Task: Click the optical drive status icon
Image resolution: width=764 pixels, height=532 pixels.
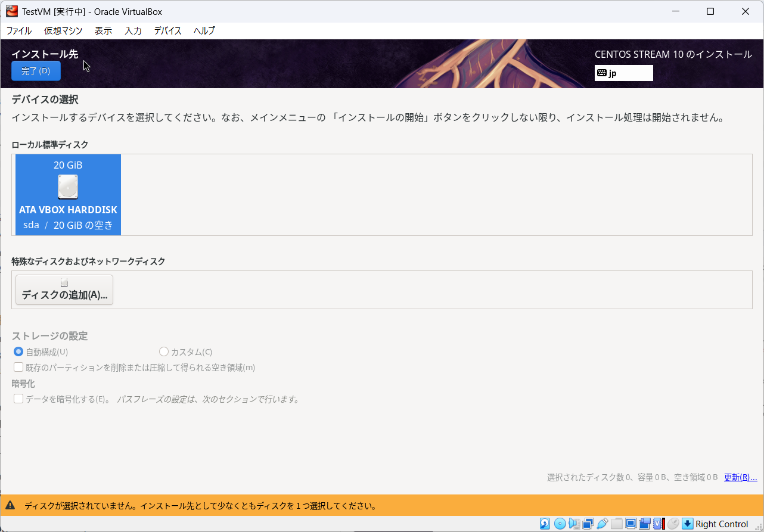Action: point(559,524)
